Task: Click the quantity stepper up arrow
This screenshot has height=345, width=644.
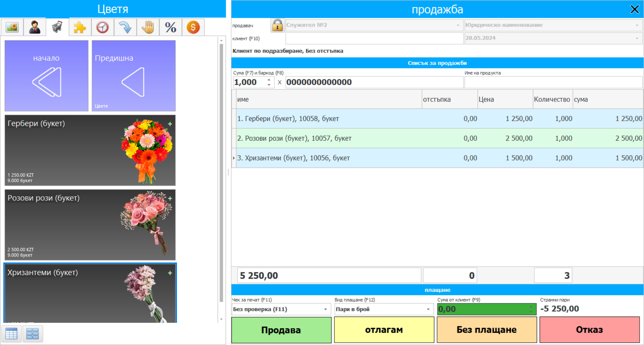Action: click(x=269, y=80)
